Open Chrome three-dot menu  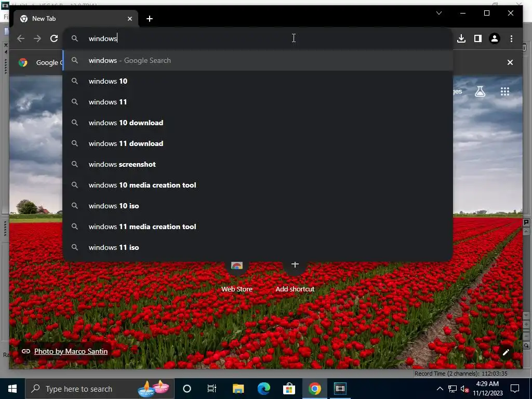511,38
